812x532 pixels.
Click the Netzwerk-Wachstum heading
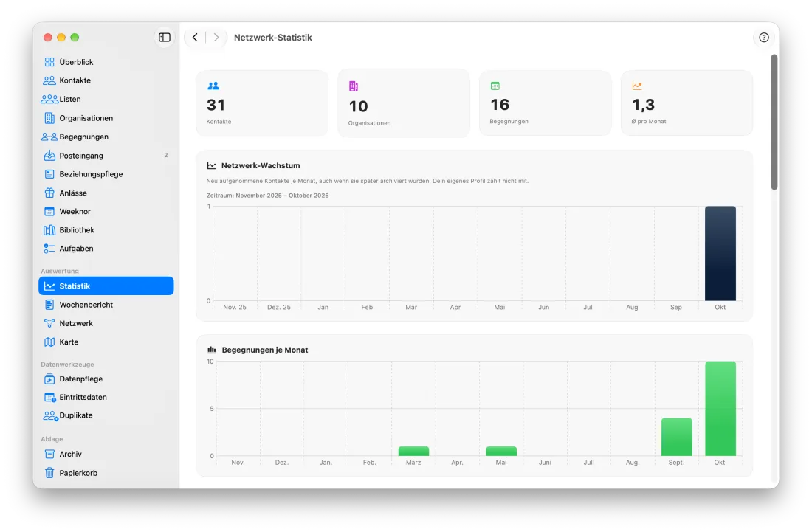coord(261,165)
